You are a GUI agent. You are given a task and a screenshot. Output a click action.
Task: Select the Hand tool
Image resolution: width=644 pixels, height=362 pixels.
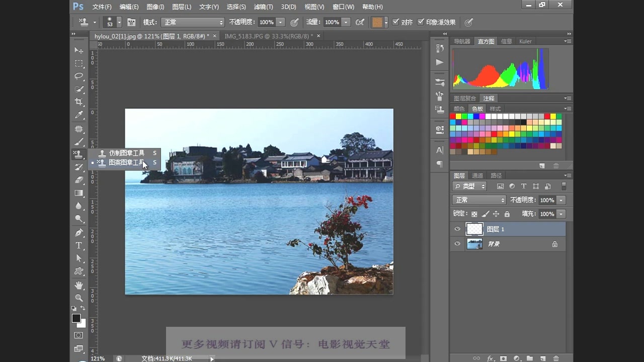[79, 285]
